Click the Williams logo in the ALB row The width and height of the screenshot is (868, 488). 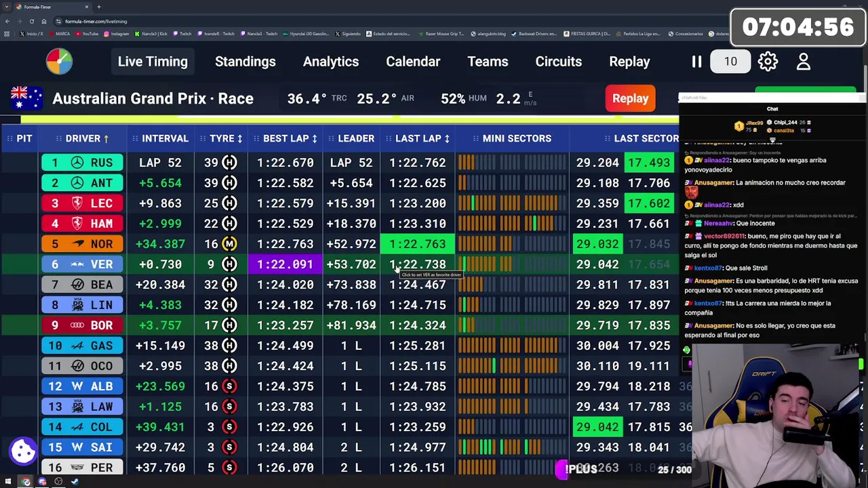(x=78, y=386)
